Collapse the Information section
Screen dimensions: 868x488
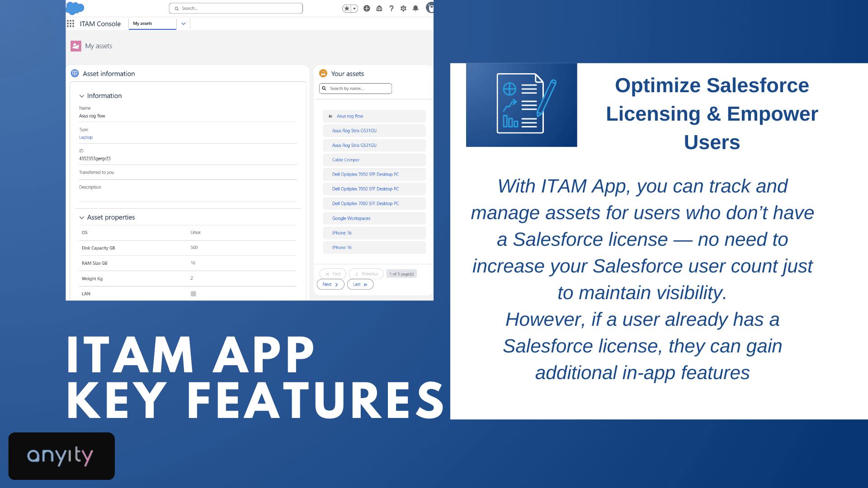pyautogui.click(x=82, y=96)
